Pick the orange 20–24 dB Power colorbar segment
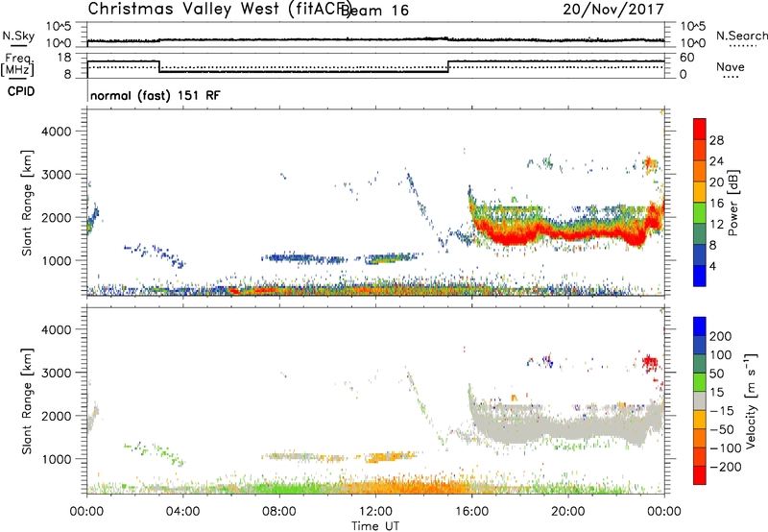The image size is (768, 532). (700, 171)
